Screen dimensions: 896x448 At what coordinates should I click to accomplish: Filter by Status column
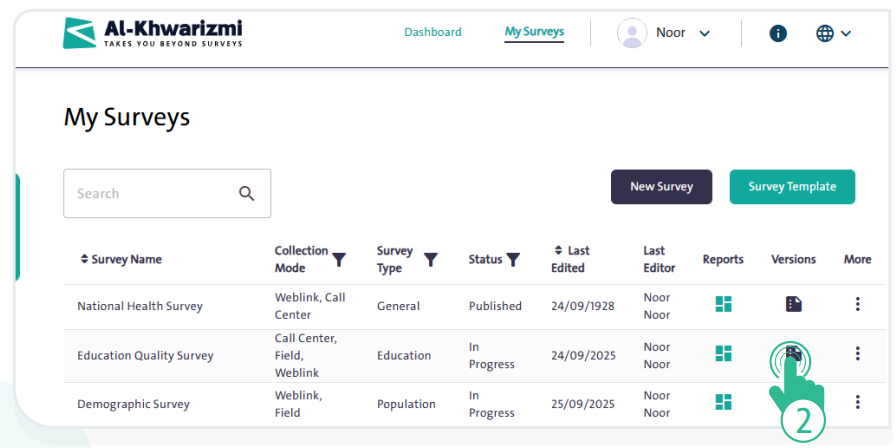[x=513, y=260]
